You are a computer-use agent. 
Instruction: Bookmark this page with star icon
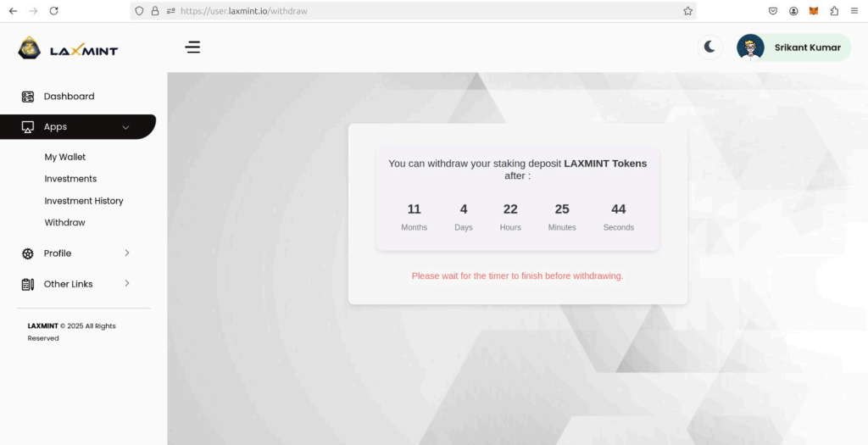point(687,11)
